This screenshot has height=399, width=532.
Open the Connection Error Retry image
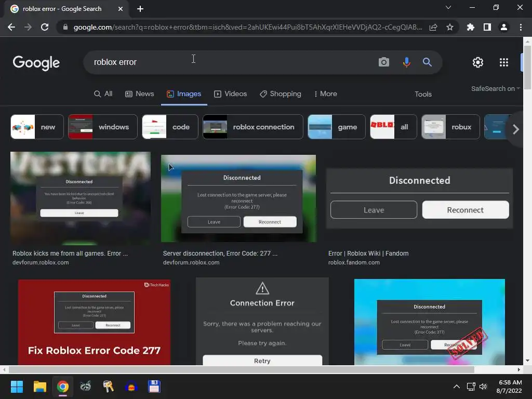262,321
